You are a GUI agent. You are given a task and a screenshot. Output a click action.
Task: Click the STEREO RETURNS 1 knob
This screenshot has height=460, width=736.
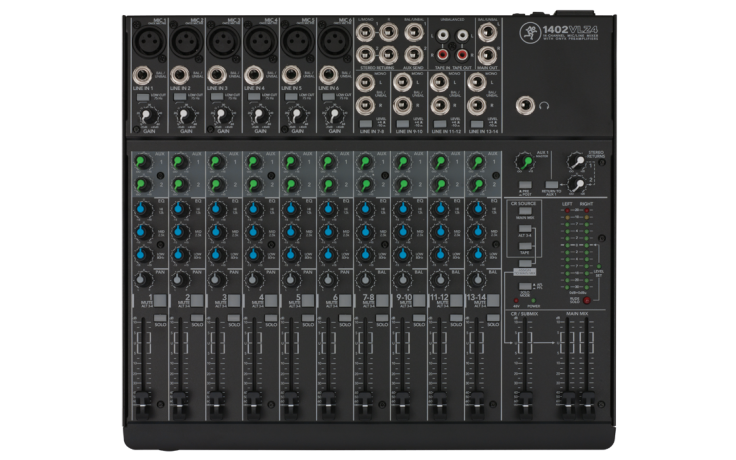point(577,162)
